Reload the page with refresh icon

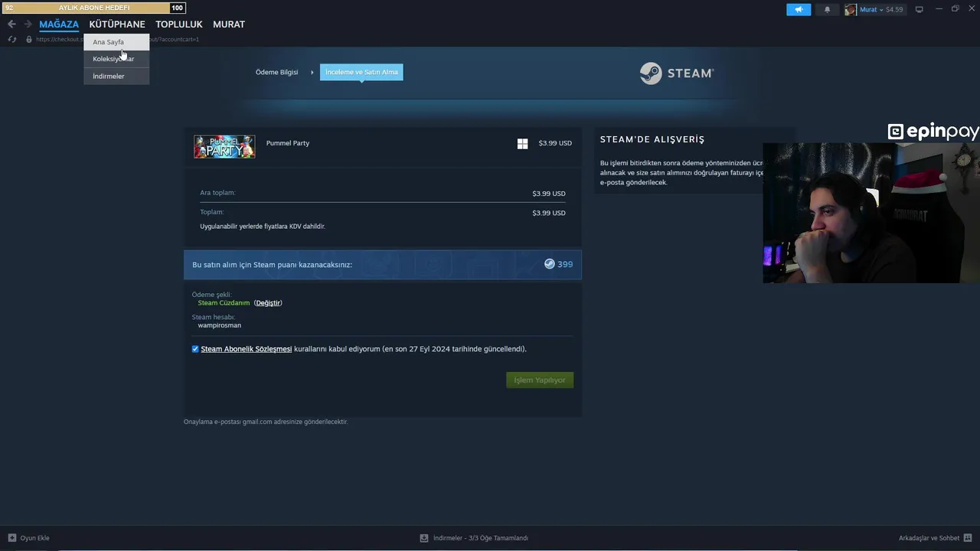point(12,39)
